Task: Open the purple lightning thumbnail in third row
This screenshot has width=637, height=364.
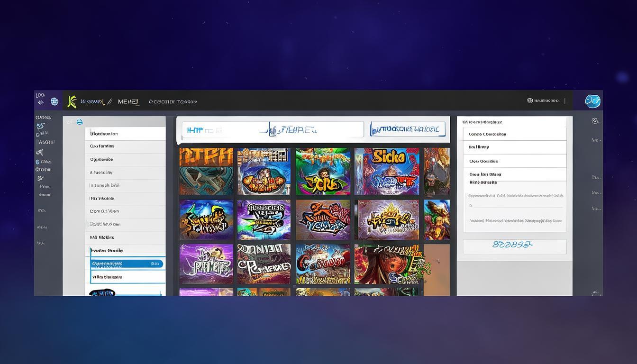Action: [206, 264]
